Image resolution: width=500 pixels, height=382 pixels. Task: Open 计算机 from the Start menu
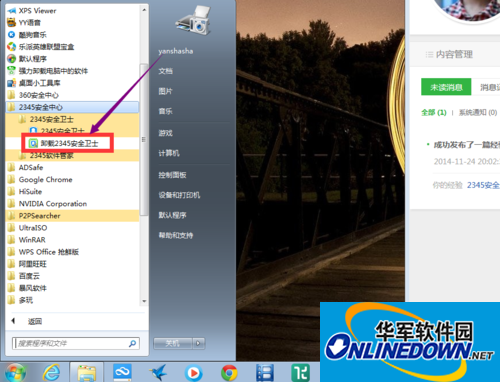pos(169,153)
